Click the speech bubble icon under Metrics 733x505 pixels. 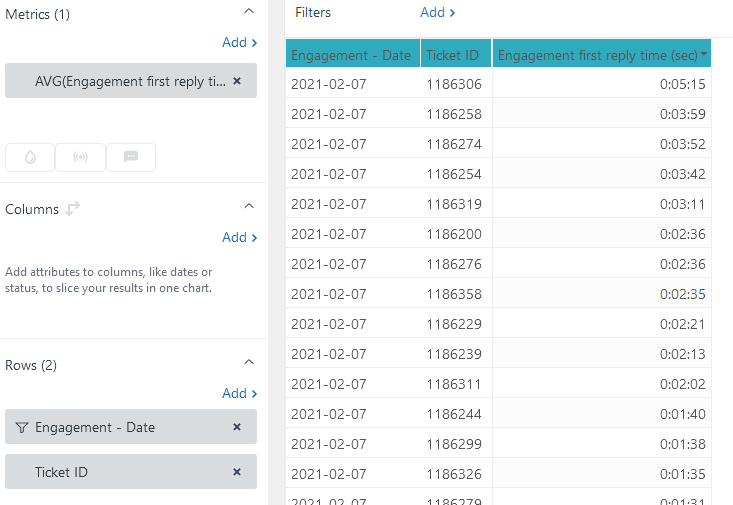131,157
